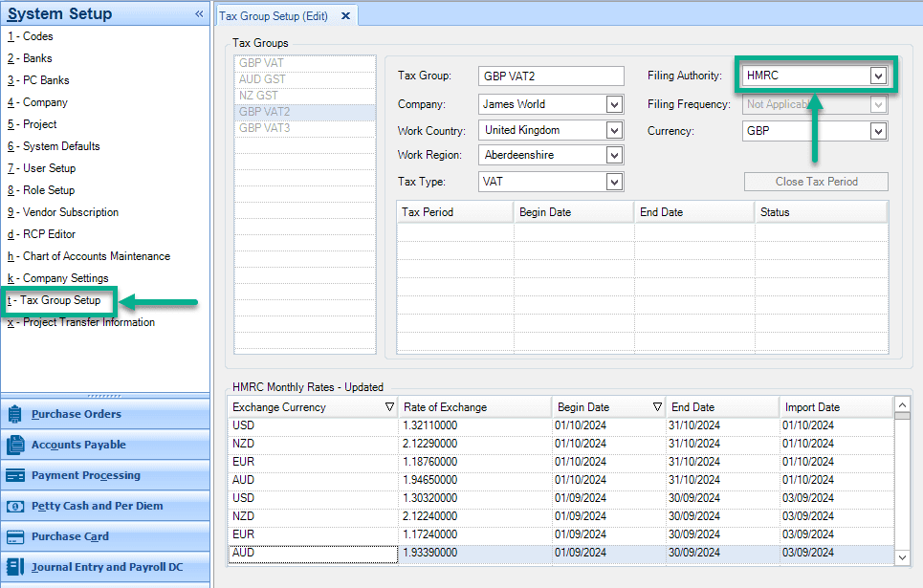Screen dimensions: 923x588
Task: Click the Import Date column header
Action: (837, 407)
